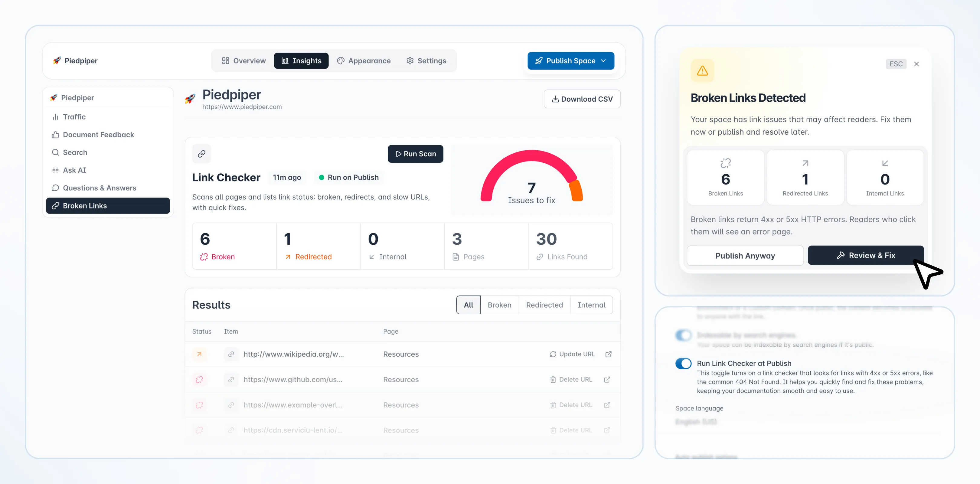
Task: Click the ESC key badge
Action: (x=896, y=64)
